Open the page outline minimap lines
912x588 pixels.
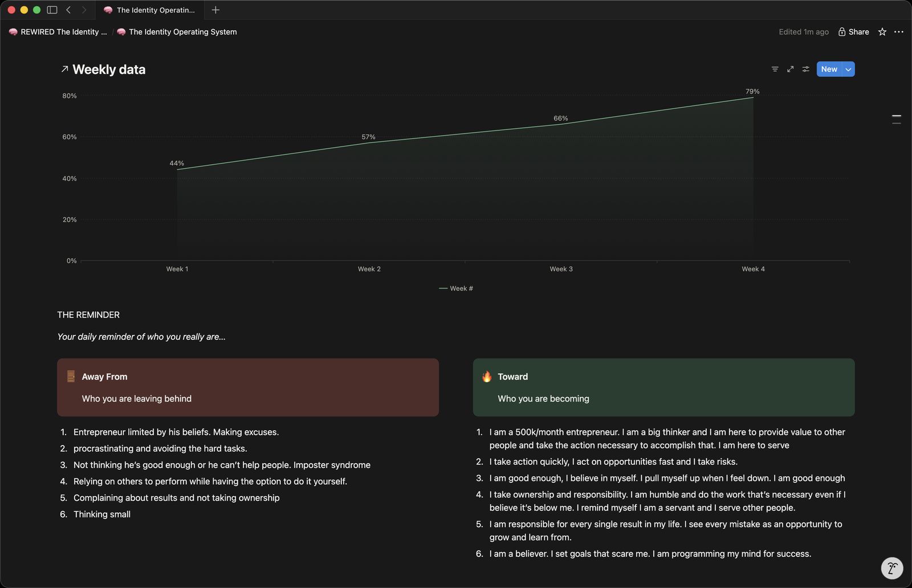(x=897, y=119)
